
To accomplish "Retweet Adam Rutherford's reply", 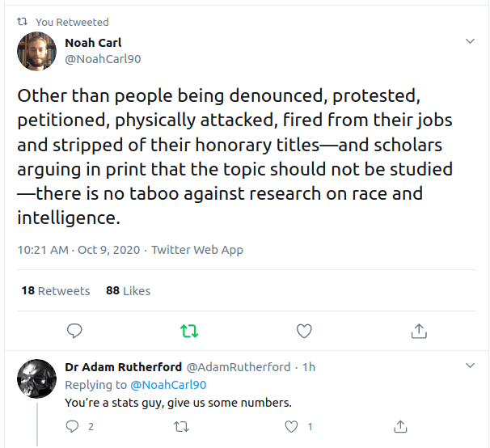I will point(181,426).
